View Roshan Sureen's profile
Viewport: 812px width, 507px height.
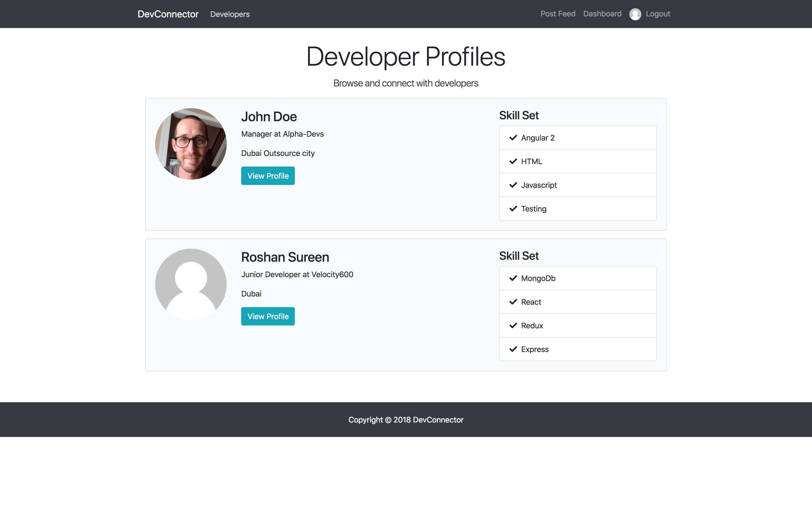[x=268, y=316]
